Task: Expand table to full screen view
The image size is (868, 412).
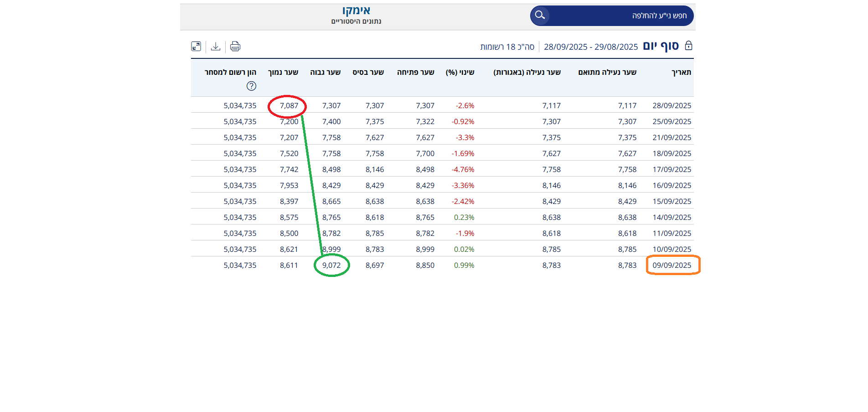Action: (x=196, y=46)
